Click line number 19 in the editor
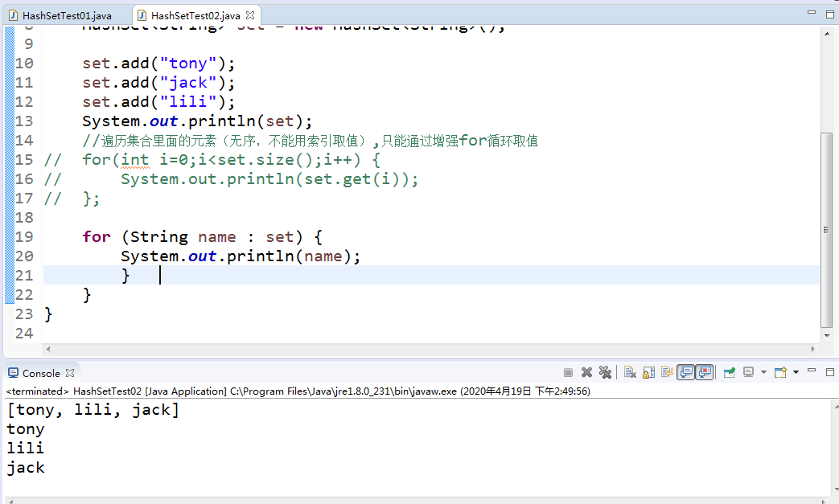Screen dimensions: 839x504 point(23,236)
